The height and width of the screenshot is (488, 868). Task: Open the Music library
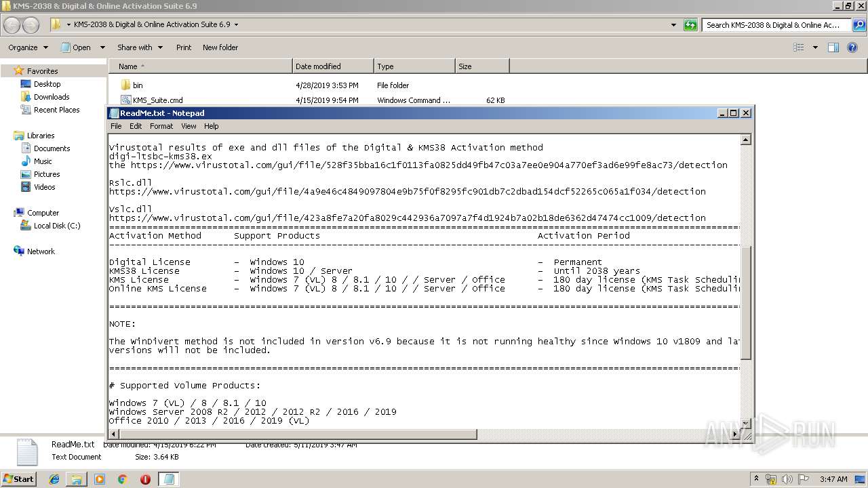tap(43, 161)
